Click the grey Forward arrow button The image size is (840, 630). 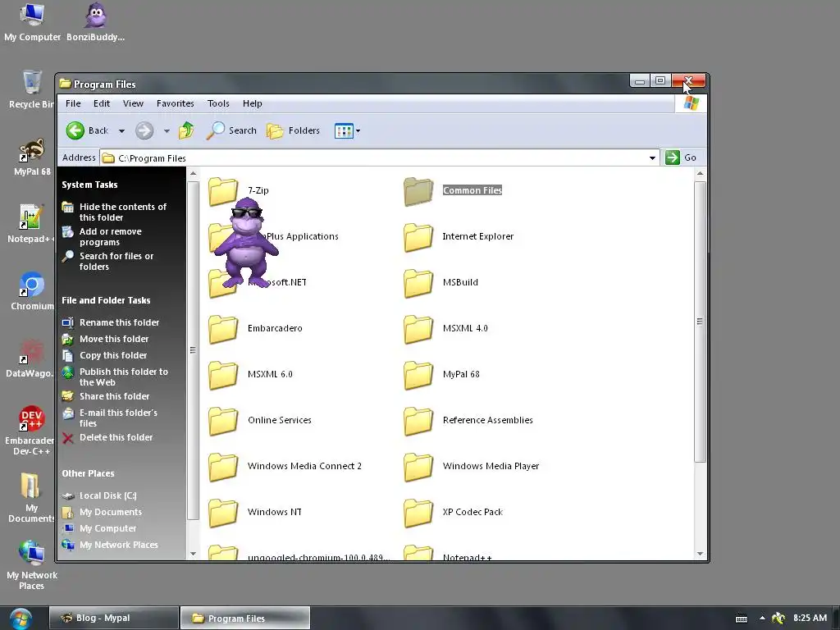click(x=144, y=130)
